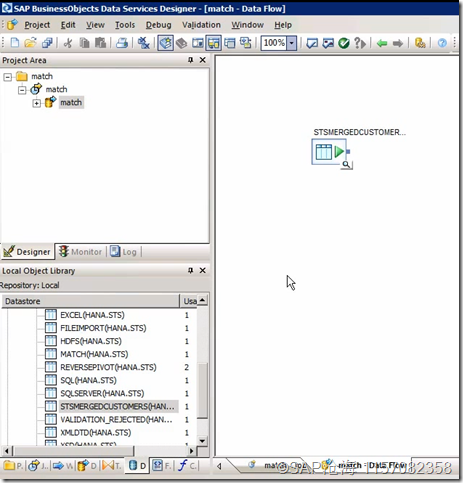Click the Variables toolbar icon with X marks
Viewport: 463px width, 483px height.
point(144,43)
